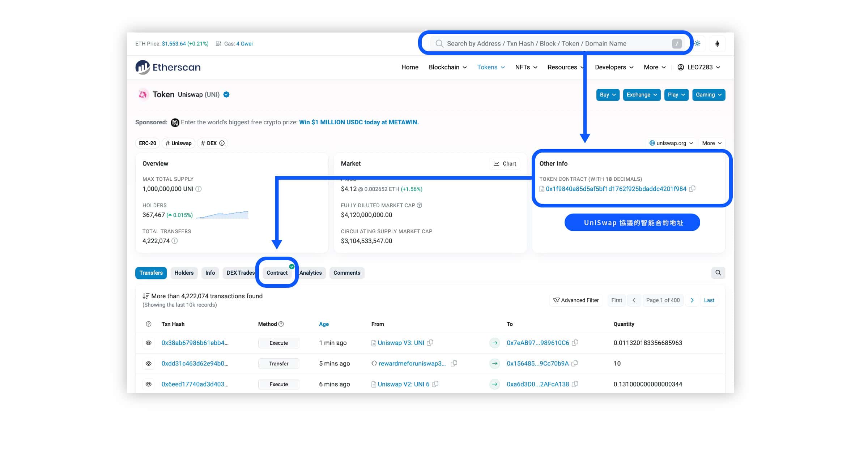Open the Uniswap V3: UNI address link
The width and height of the screenshot is (868, 454).
coord(401,343)
